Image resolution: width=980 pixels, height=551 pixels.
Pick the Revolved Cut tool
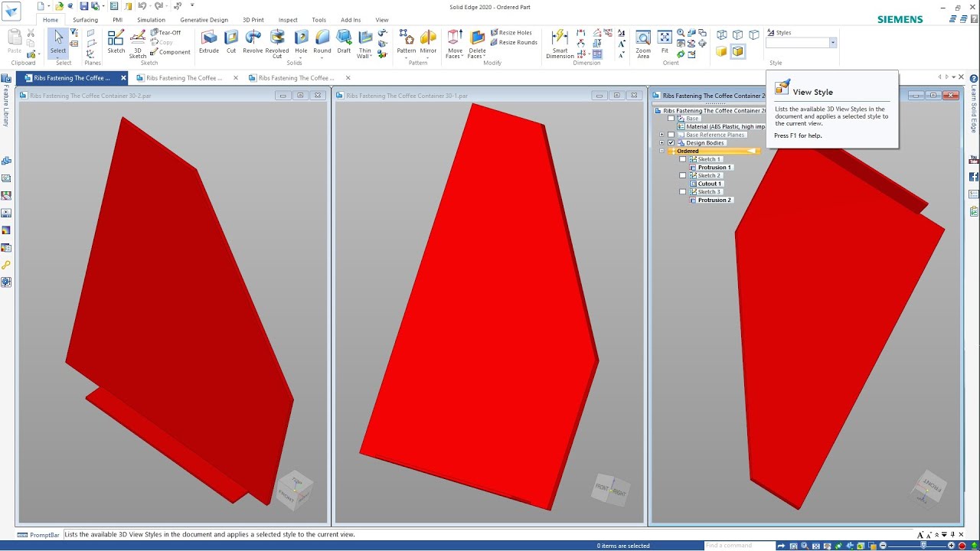[277, 44]
